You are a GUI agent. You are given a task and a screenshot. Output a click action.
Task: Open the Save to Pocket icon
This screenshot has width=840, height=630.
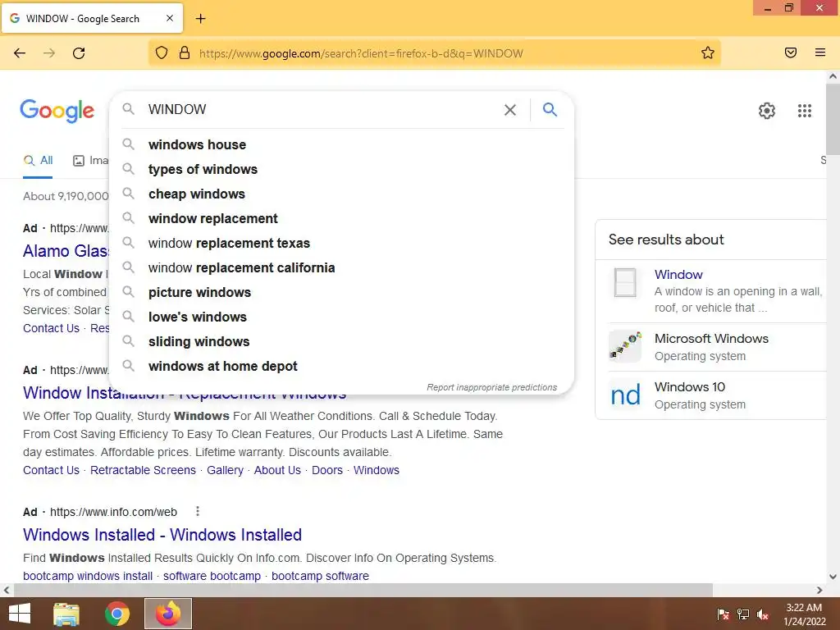[791, 52]
